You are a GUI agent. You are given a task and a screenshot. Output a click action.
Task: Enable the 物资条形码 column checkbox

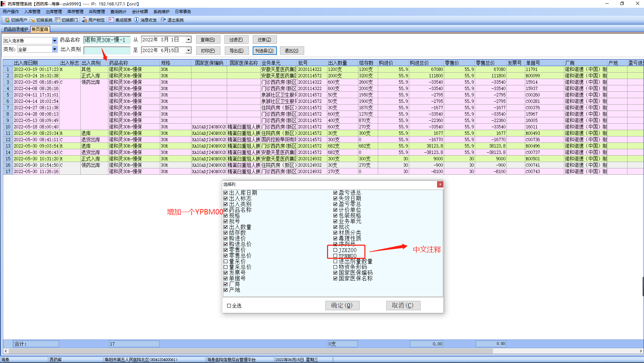(x=335, y=267)
